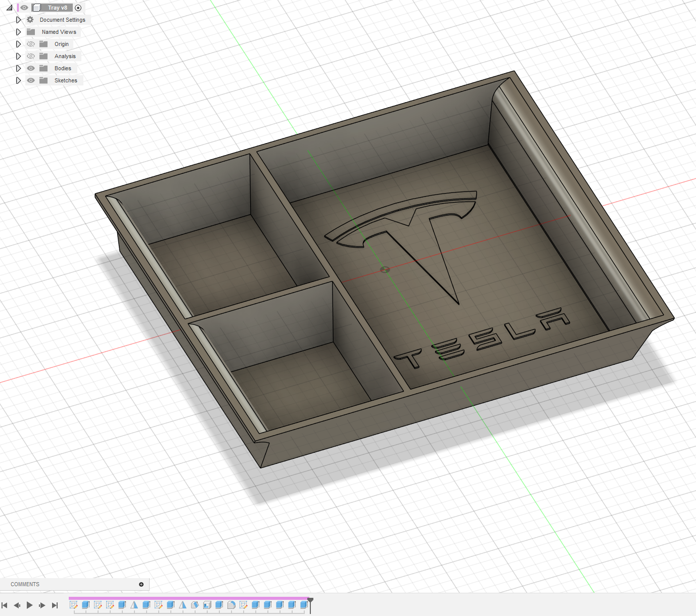Select the tilted-box feature before the shell
The width and height of the screenshot is (696, 616).
(195, 605)
